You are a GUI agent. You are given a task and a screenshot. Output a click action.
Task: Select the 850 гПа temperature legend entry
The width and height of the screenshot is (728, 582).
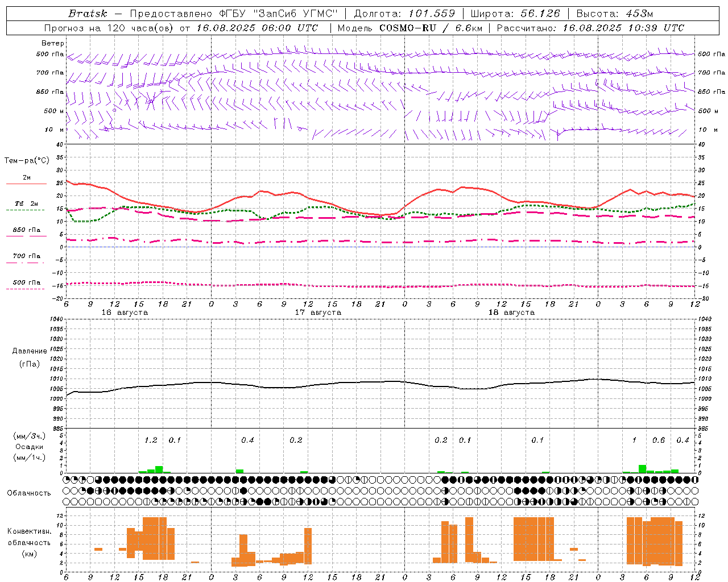point(26,230)
